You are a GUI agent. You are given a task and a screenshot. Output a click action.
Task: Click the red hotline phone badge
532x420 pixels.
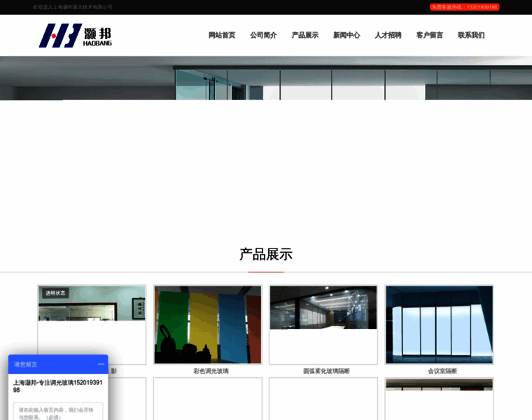point(465,7)
